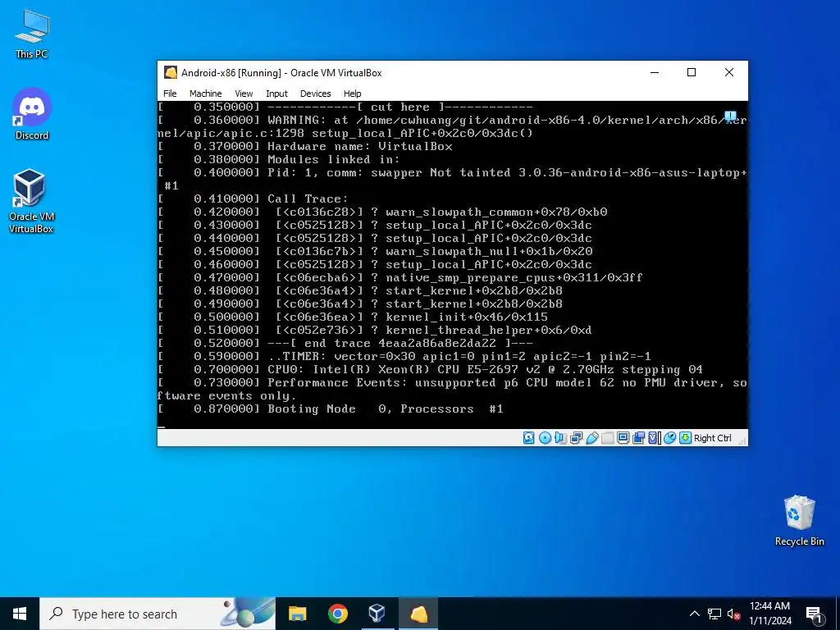Maximize the Android-x86 VirtualBox window

click(x=691, y=72)
